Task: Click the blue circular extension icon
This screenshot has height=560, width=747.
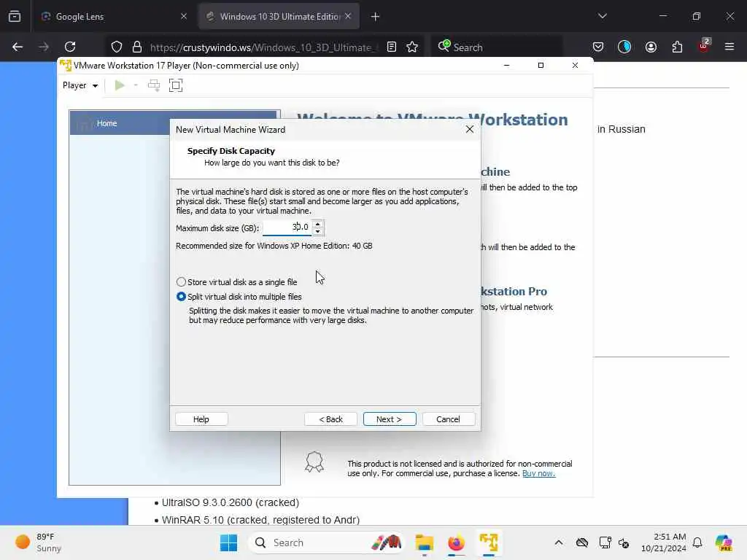Action: click(624, 47)
